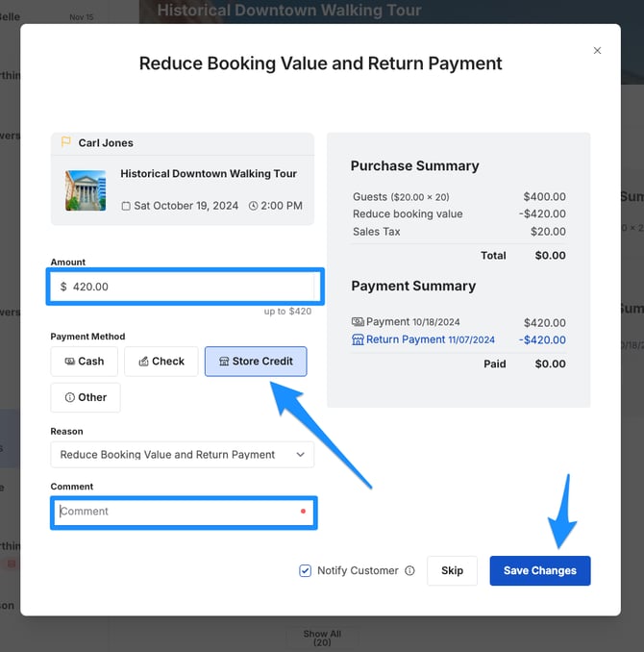Click the Reduce booking value -$420.00 amount
Viewport: 644px width, 652px height.
542,213
